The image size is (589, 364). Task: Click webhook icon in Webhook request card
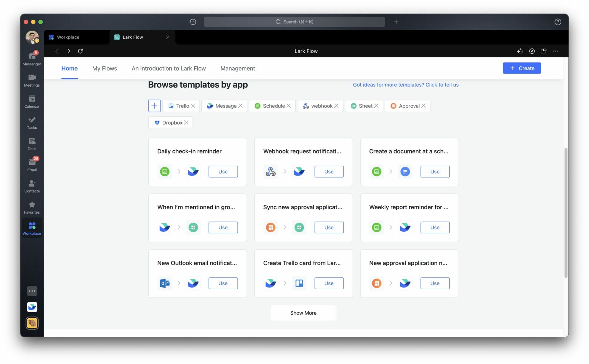pyautogui.click(x=271, y=172)
